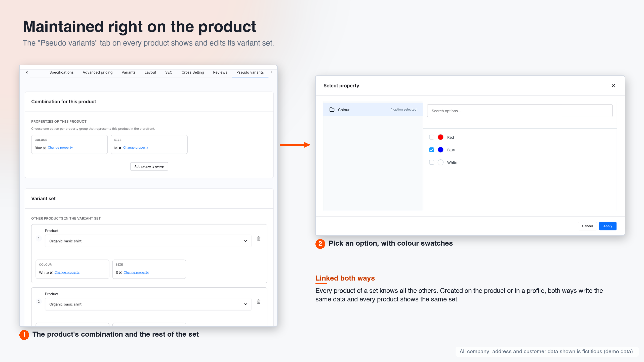Delete product 1 with the trash icon
This screenshot has width=644, height=362.
(258, 238)
